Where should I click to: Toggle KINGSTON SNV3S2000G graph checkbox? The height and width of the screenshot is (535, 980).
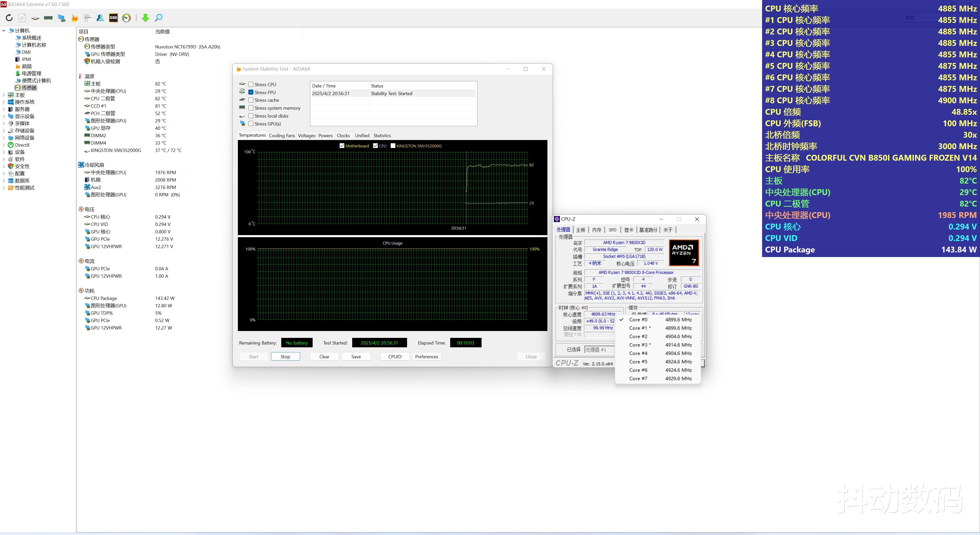[x=393, y=146]
